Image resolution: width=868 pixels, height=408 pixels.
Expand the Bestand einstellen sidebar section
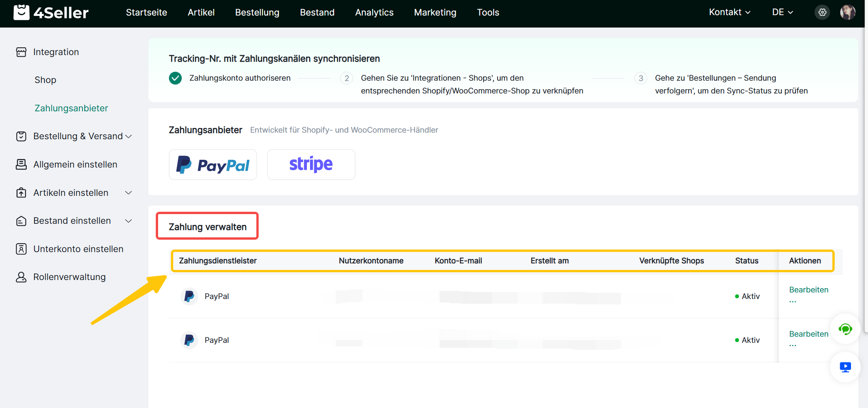point(129,221)
